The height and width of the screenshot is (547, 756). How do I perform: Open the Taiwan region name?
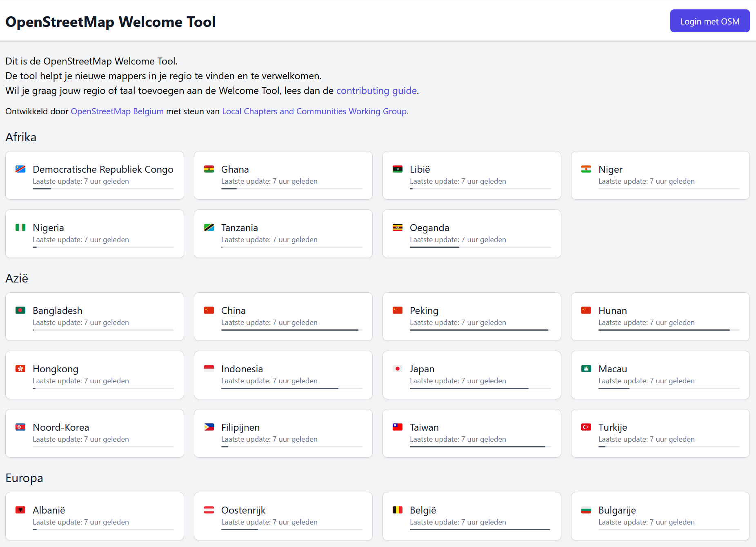pyautogui.click(x=424, y=427)
